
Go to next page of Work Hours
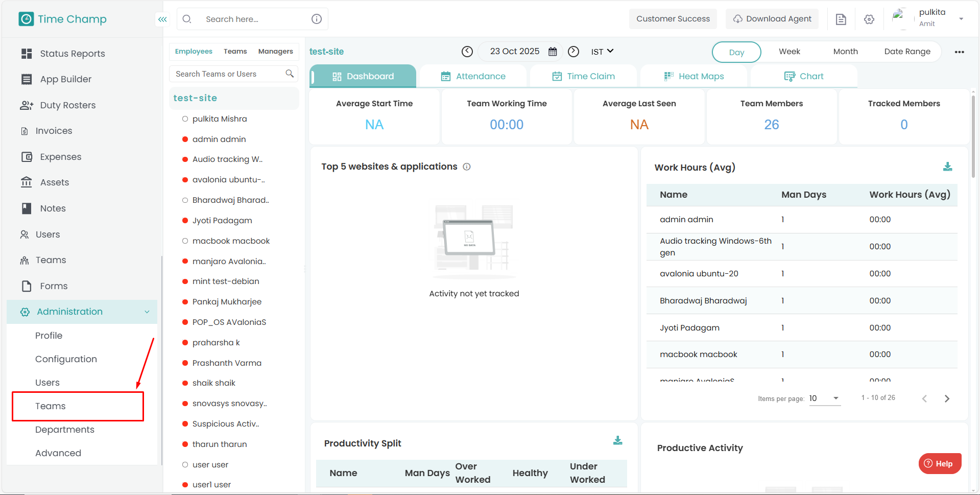click(x=947, y=398)
